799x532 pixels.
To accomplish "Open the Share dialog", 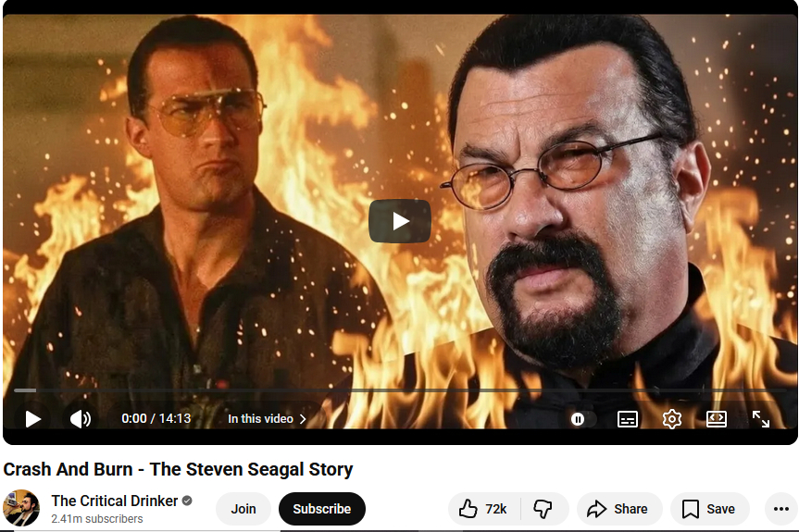I will tap(619, 509).
